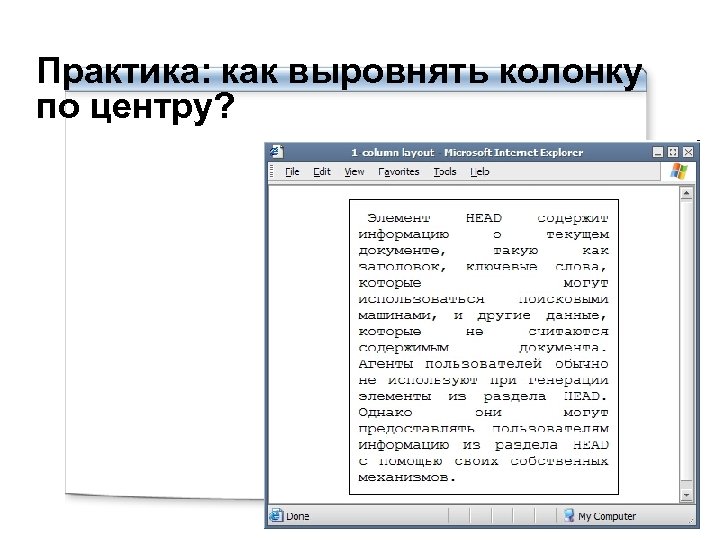Maximize the Internet Explorer window
The width and height of the screenshot is (720, 540).
[x=673, y=152]
